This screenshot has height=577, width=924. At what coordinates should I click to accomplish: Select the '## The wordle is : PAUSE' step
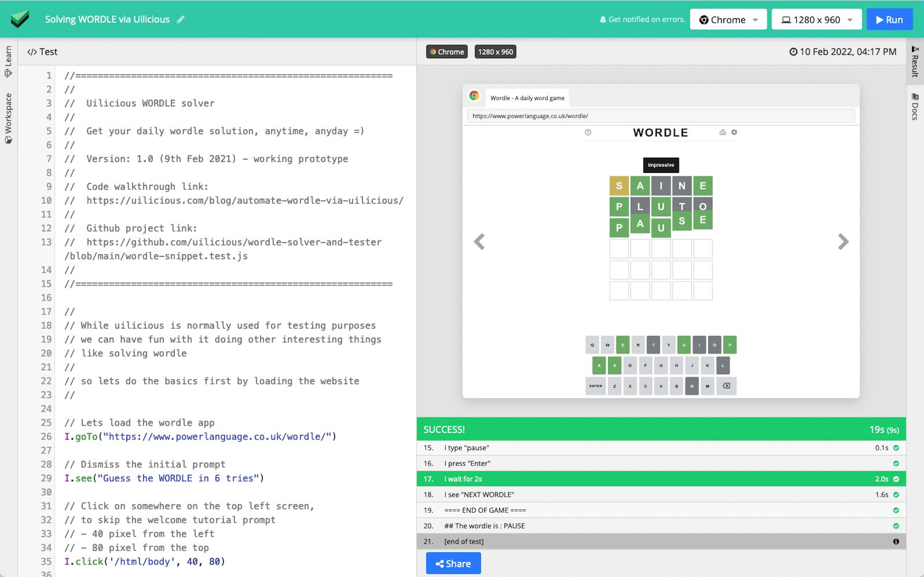[661, 526]
